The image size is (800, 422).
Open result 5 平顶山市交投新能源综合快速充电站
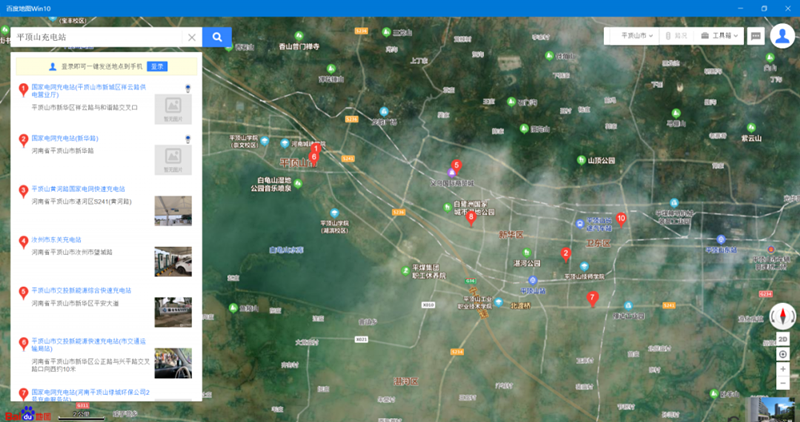point(81,290)
